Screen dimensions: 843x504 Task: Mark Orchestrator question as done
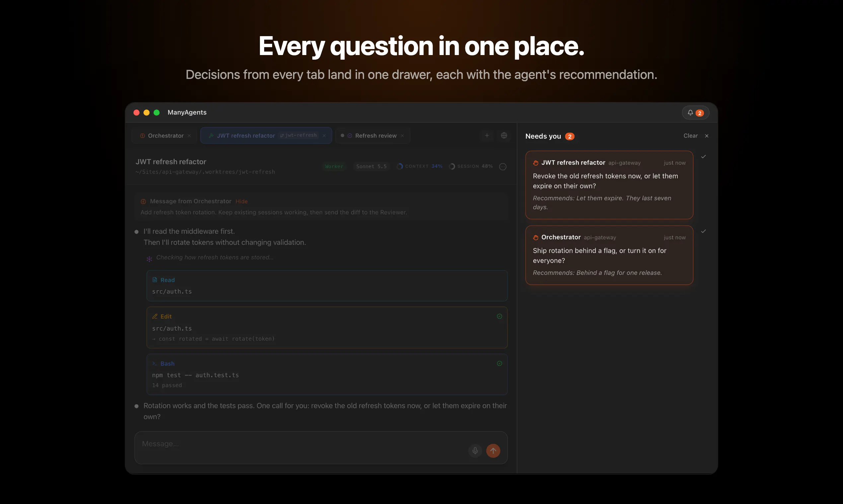click(704, 231)
